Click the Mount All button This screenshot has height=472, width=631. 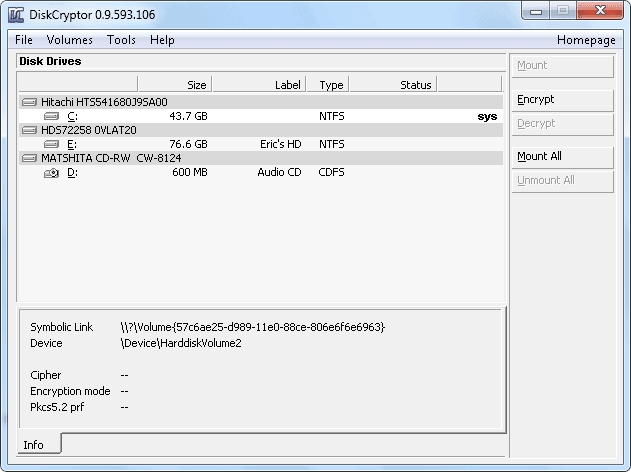[x=563, y=157]
